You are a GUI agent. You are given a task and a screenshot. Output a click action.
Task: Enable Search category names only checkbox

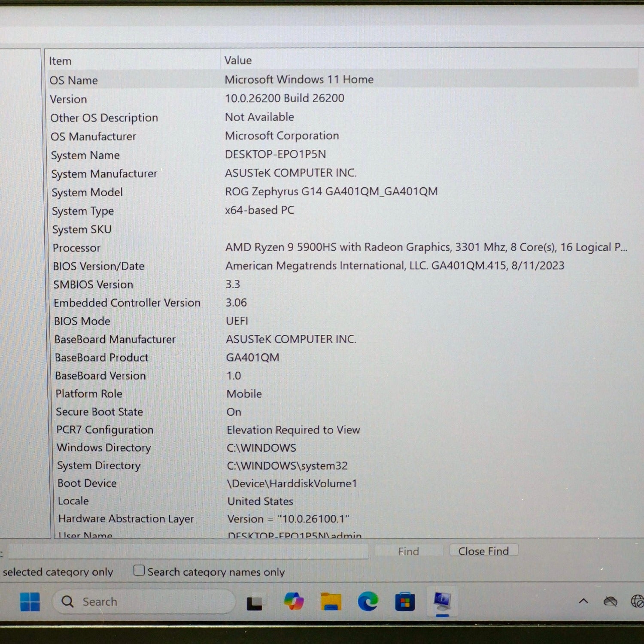[139, 571]
